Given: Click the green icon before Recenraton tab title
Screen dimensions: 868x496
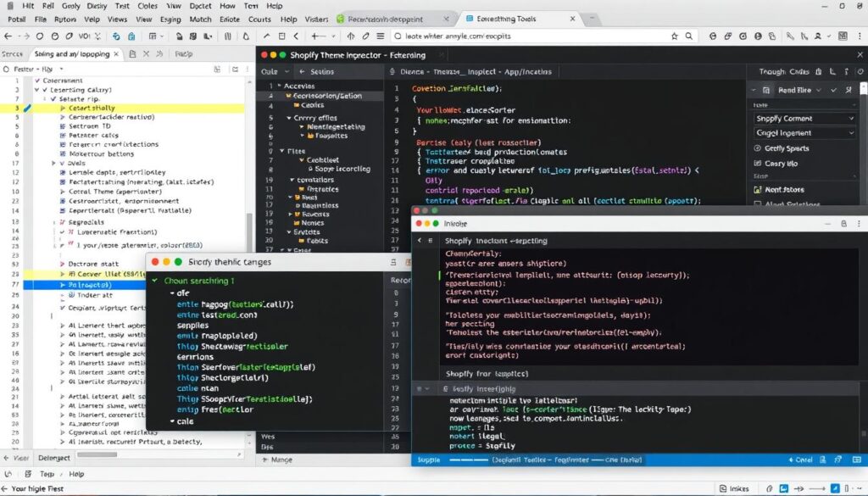Looking at the screenshot, I should coord(341,19).
